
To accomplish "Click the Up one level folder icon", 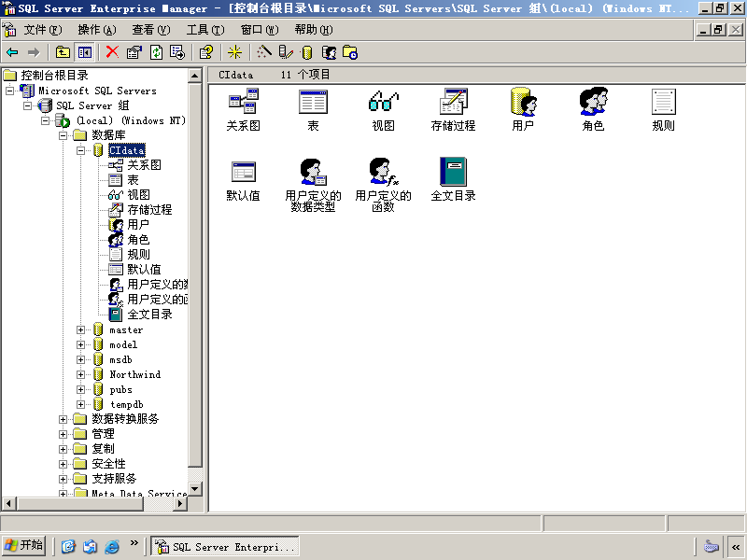I will [x=63, y=52].
